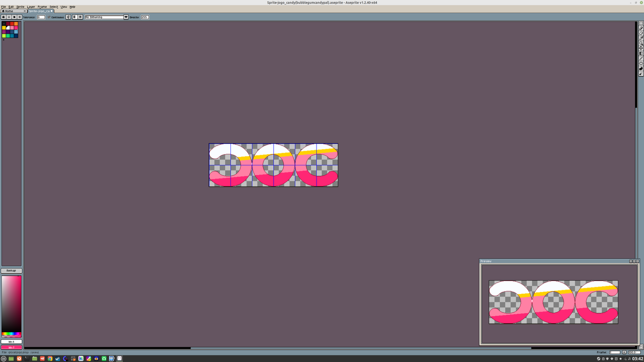Select the Pencil tool
The width and height of the screenshot is (644, 362).
click(x=641, y=28)
